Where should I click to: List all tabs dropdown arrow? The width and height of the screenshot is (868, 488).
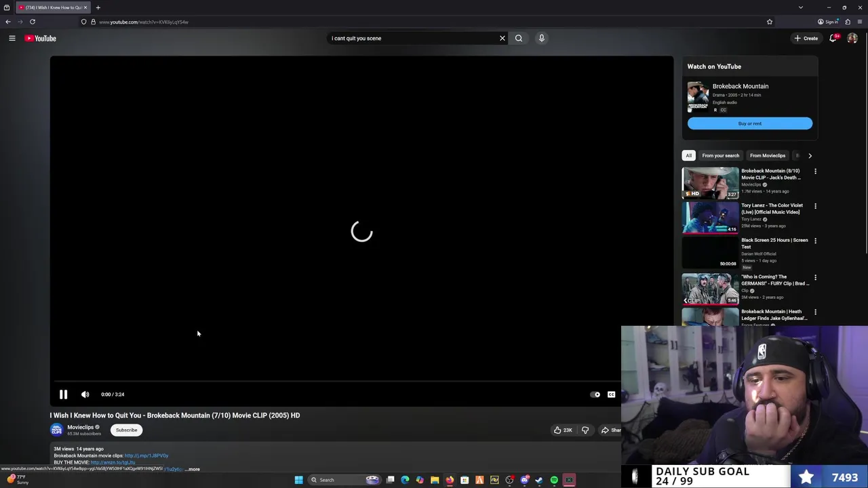tap(801, 7)
